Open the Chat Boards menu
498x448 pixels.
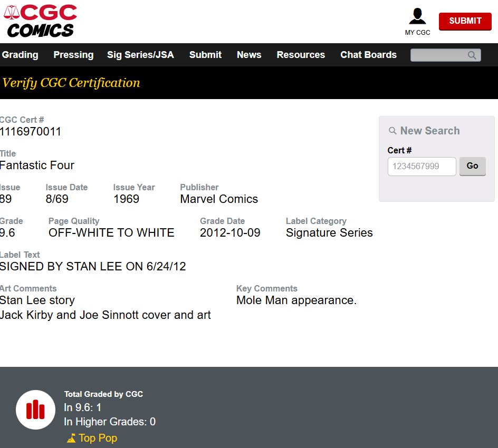coord(368,55)
